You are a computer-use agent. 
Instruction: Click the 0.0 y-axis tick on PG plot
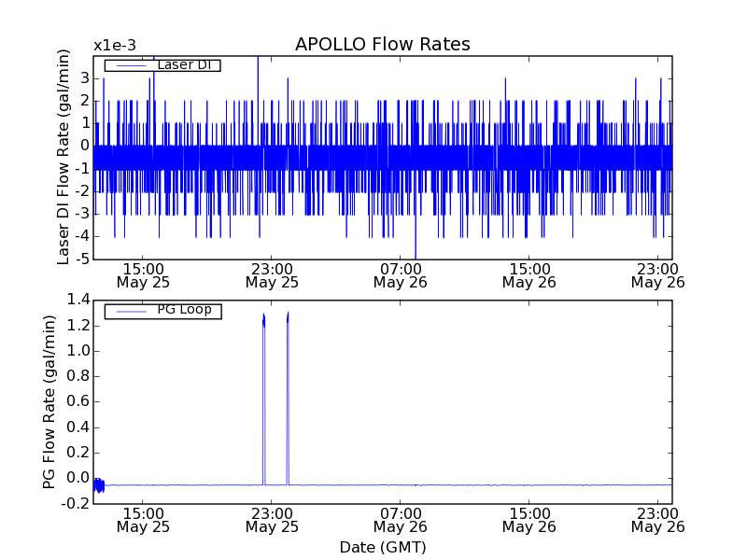[78, 478]
